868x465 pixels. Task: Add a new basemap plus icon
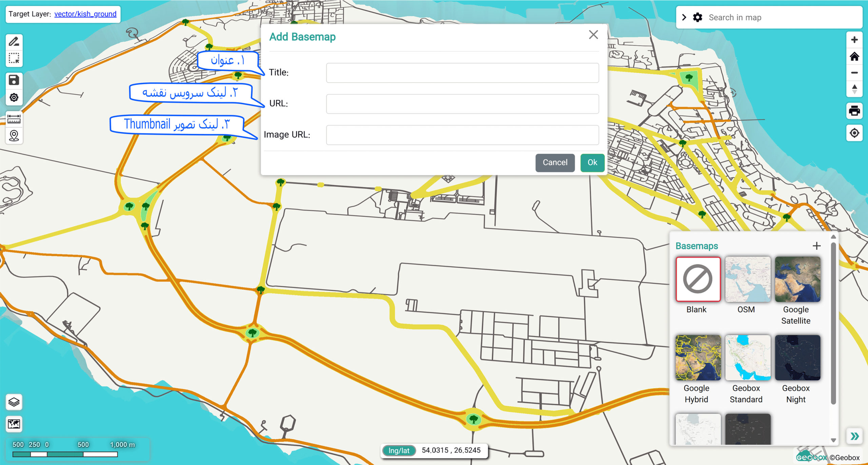click(x=817, y=246)
